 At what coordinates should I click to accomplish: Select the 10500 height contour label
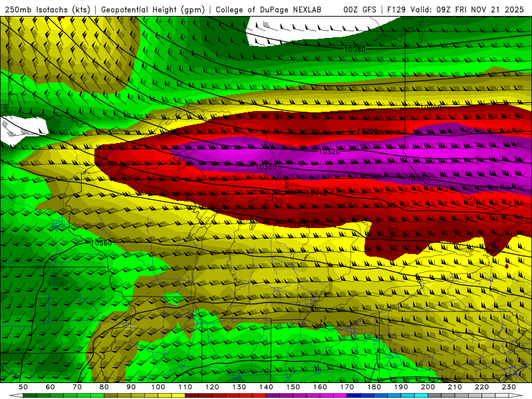pos(304,224)
